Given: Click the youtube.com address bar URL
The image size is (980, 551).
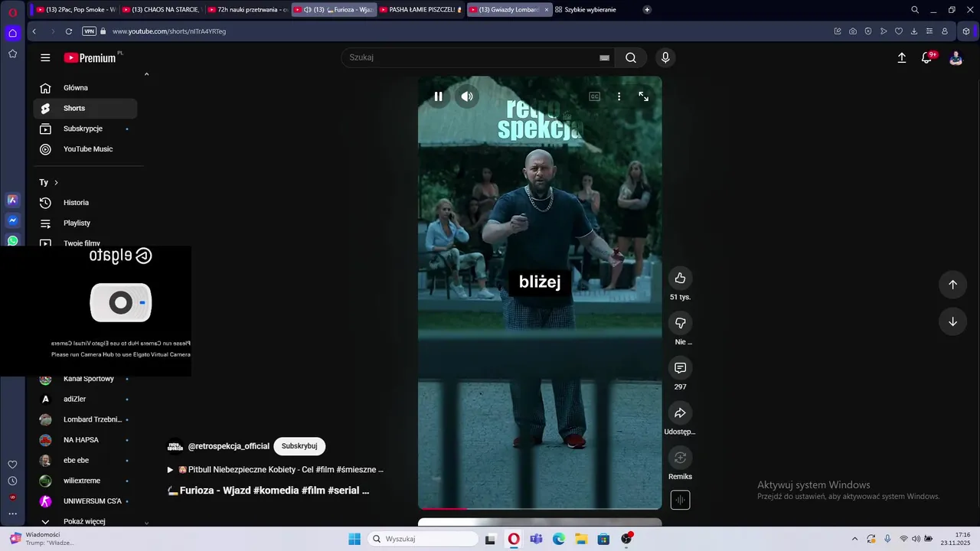Looking at the screenshot, I should pyautogui.click(x=169, y=31).
